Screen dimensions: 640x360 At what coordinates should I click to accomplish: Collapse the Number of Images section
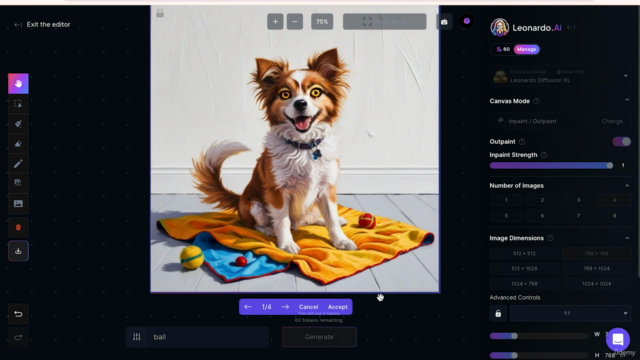pyautogui.click(x=627, y=185)
